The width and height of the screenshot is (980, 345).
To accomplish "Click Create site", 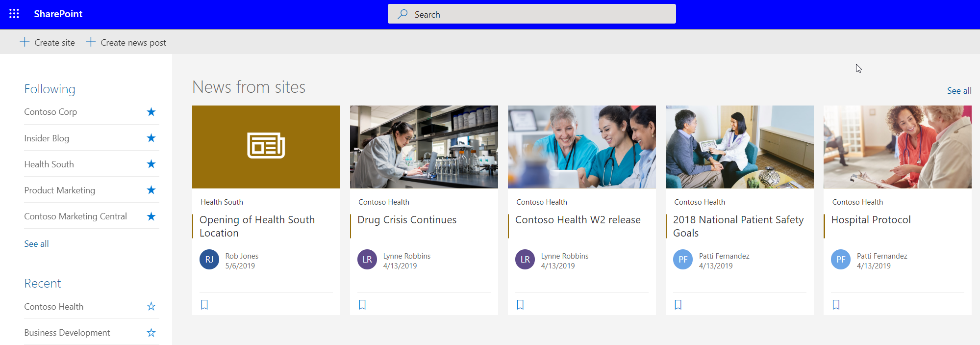I will (47, 42).
